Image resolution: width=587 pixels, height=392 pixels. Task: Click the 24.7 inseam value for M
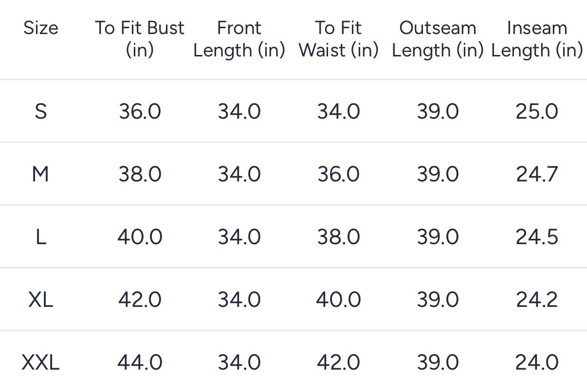(x=537, y=174)
